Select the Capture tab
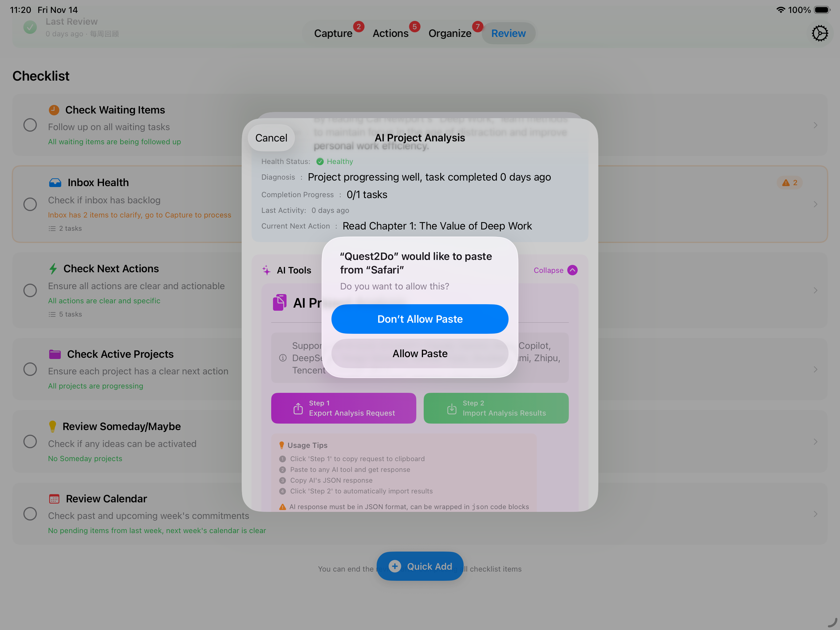840x630 pixels. [x=333, y=33]
